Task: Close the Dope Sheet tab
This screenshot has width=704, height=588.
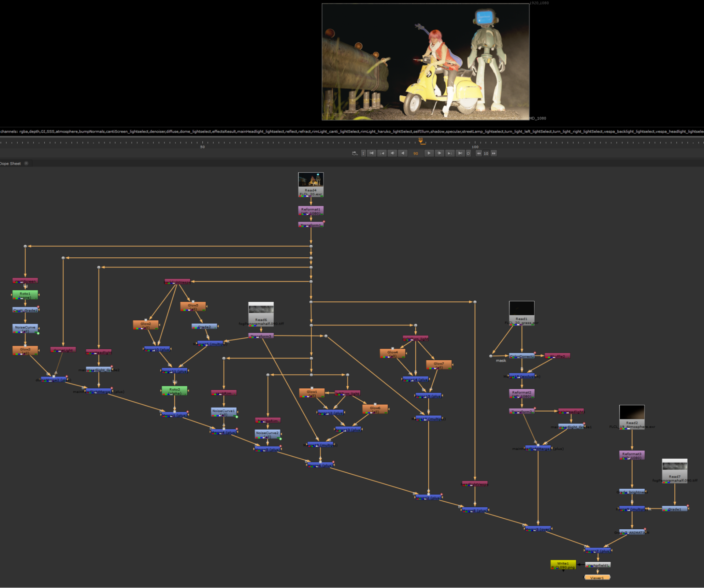Action: point(26,163)
